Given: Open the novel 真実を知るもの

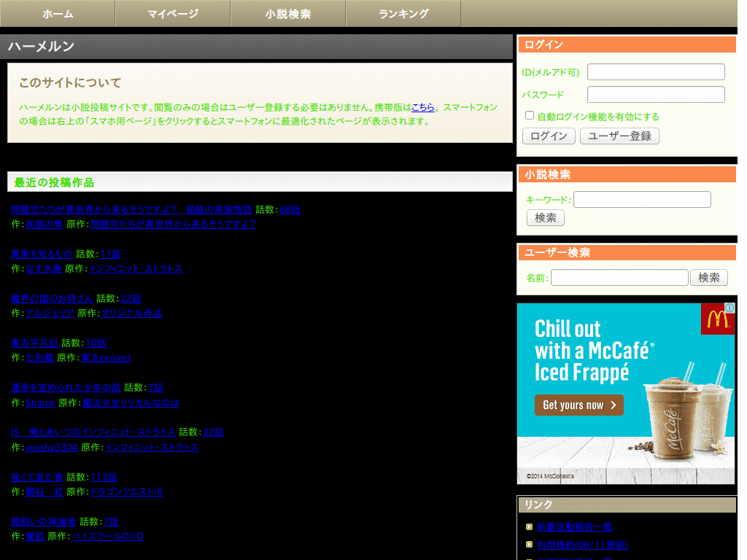Looking at the screenshot, I should (42, 254).
